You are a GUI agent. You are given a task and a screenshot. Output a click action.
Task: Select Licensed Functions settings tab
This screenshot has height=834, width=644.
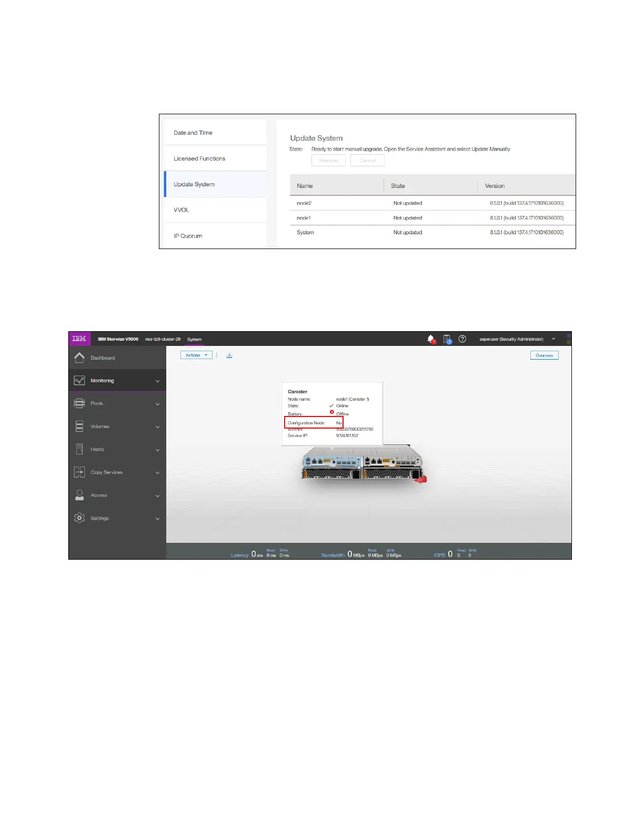(216, 158)
